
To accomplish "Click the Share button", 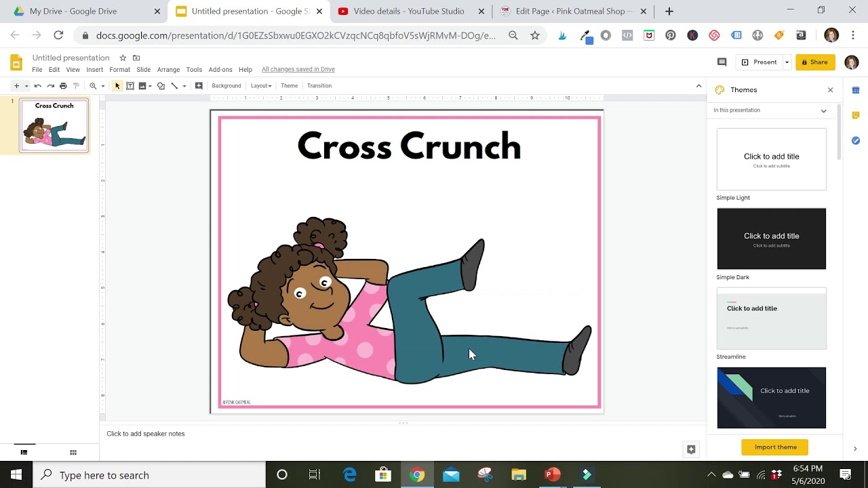I will pyautogui.click(x=815, y=62).
